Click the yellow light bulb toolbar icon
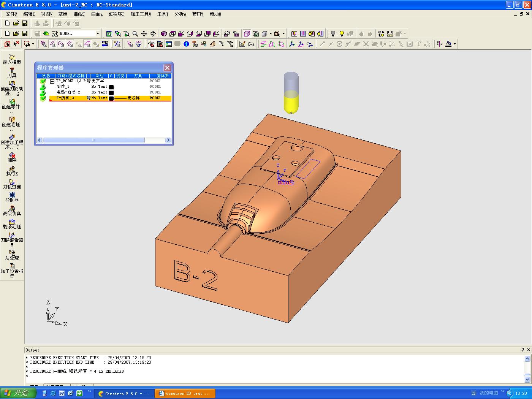The image size is (532, 399). [342, 33]
